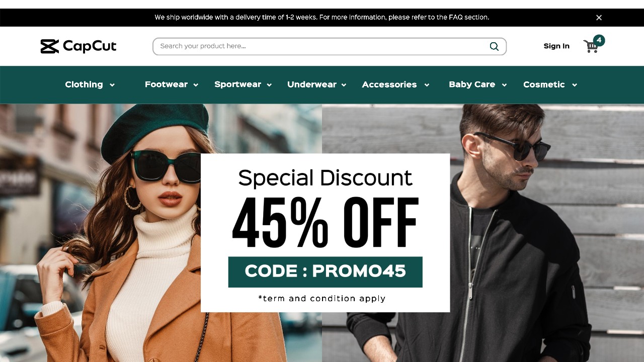Open the Clothing menu item
Viewport: 644px width, 362px height.
pyautogui.click(x=84, y=84)
